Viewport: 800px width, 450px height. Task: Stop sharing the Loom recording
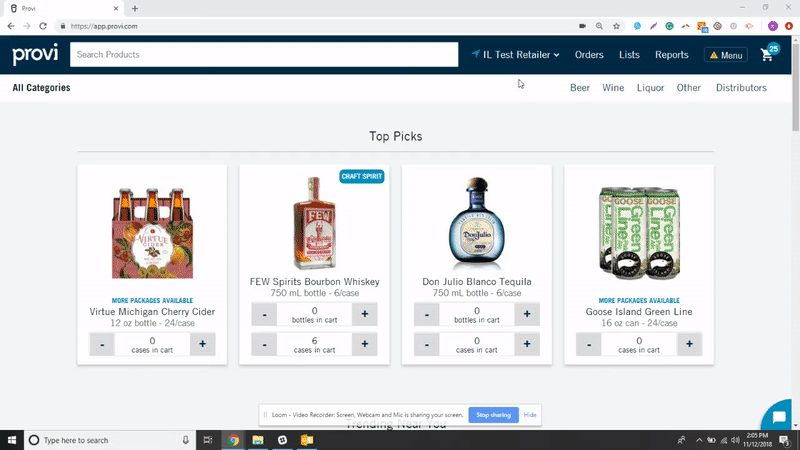(493, 415)
